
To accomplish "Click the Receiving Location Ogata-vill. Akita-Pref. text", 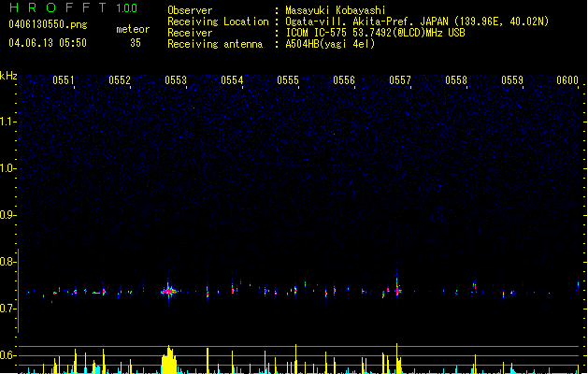I will 417,22.
